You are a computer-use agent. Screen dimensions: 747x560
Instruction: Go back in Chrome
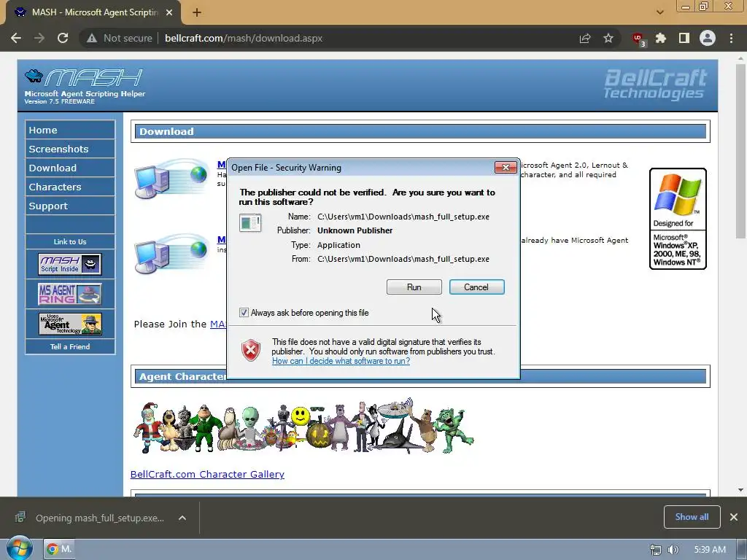[16, 38]
